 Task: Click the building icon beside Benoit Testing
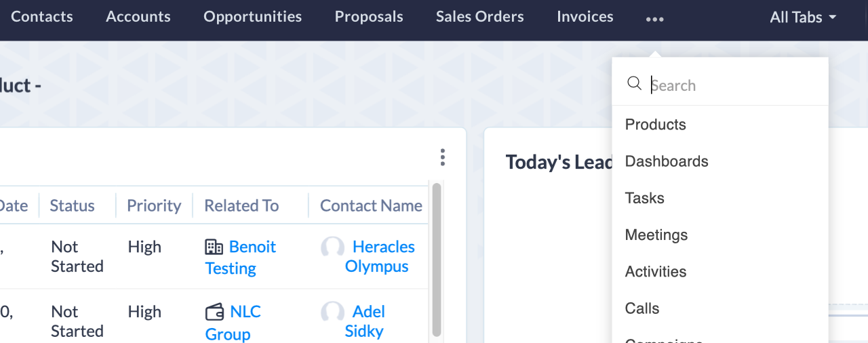(x=214, y=247)
